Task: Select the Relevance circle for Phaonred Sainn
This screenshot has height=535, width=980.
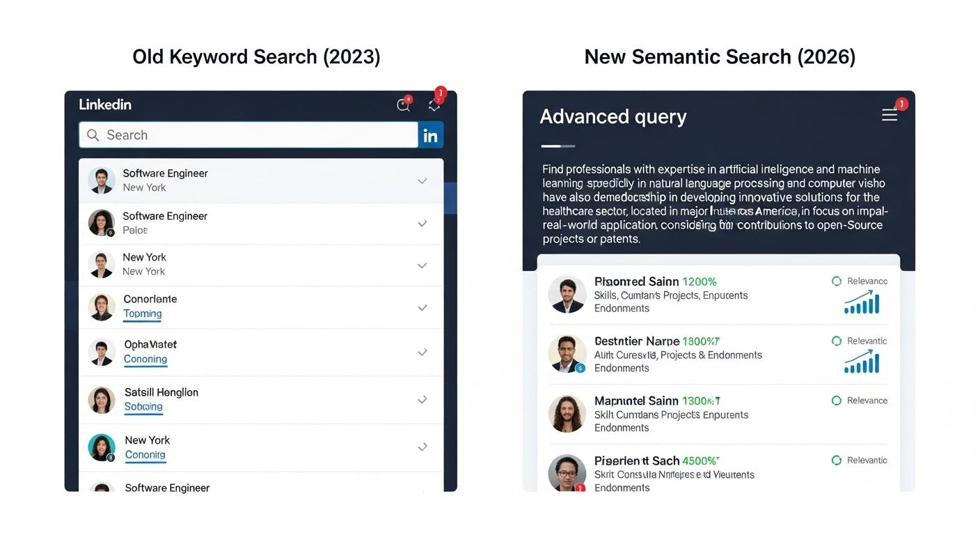Action: click(x=837, y=281)
